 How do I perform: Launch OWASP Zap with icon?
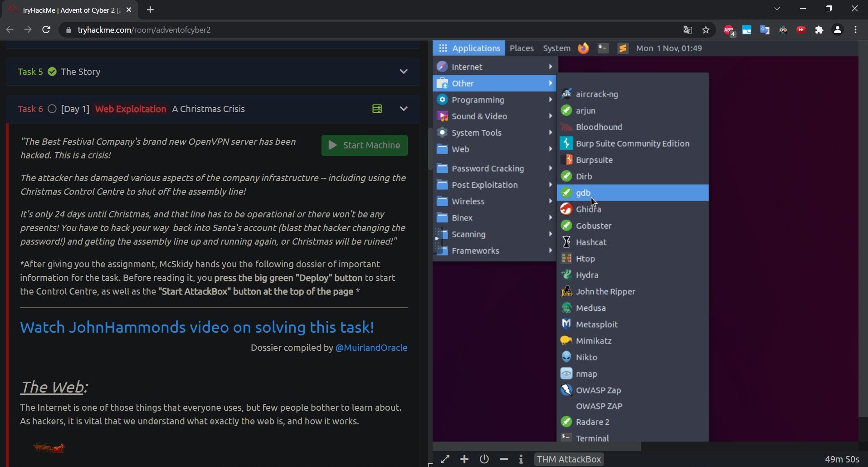pyautogui.click(x=633, y=390)
